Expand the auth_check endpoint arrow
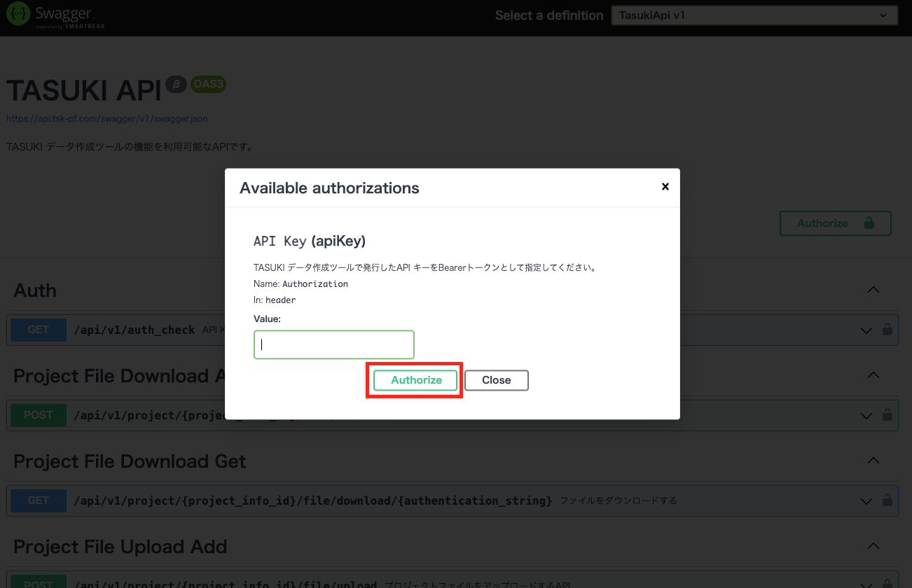Image resolution: width=912 pixels, height=588 pixels. point(866,330)
